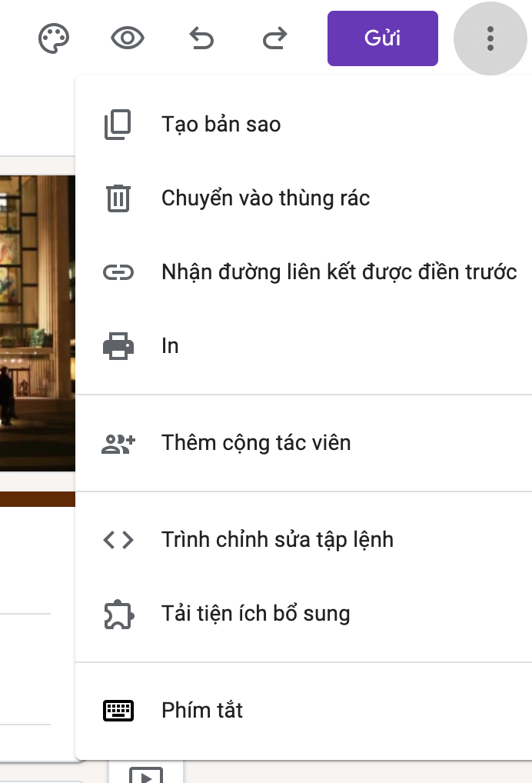Click the copy icon beside Tạo bản sao
Image resolution: width=532 pixels, height=783 pixels.
118,125
